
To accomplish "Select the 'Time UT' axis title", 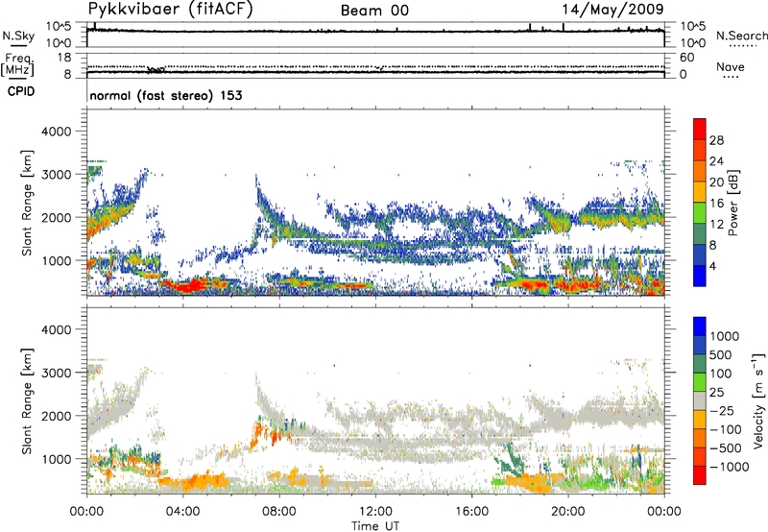I will click(x=375, y=525).
